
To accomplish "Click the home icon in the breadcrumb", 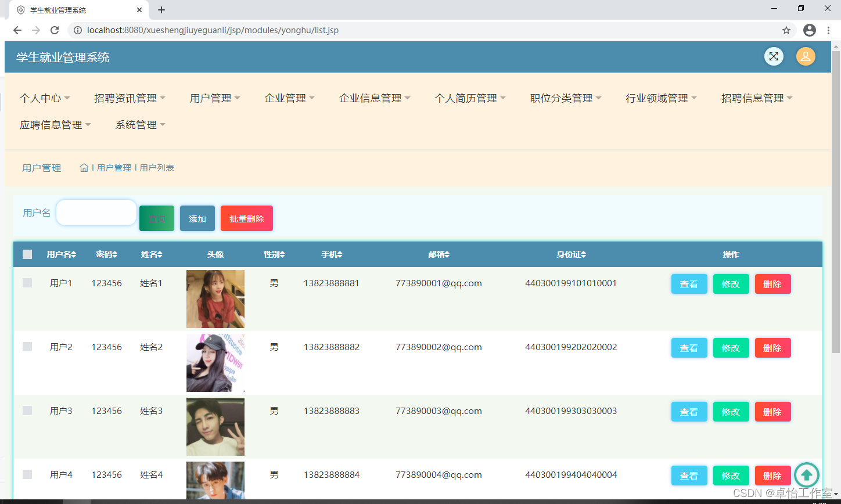I will (84, 167).
